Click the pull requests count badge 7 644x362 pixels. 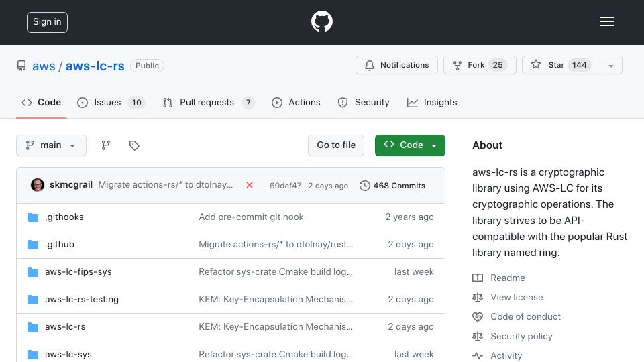[x=248, y=103]
